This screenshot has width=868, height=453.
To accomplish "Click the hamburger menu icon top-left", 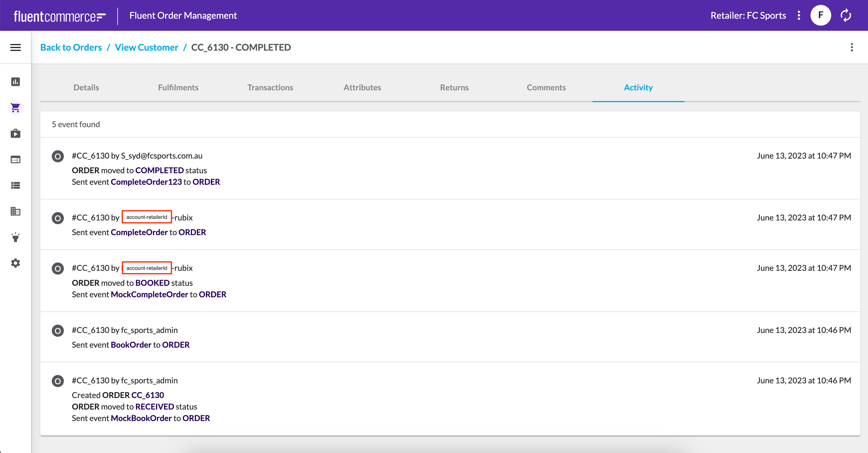I will pos(16,47).
